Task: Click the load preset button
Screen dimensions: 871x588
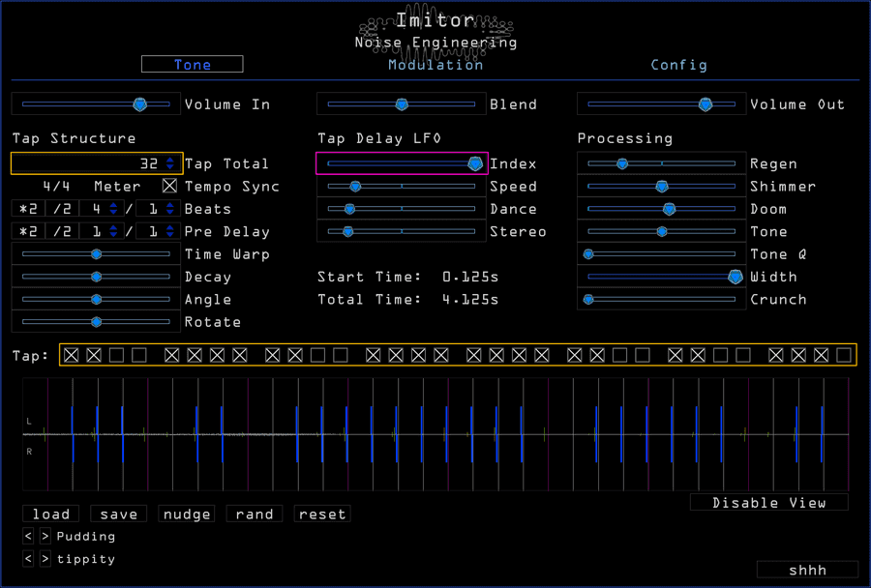Action: tap(51, 514)
